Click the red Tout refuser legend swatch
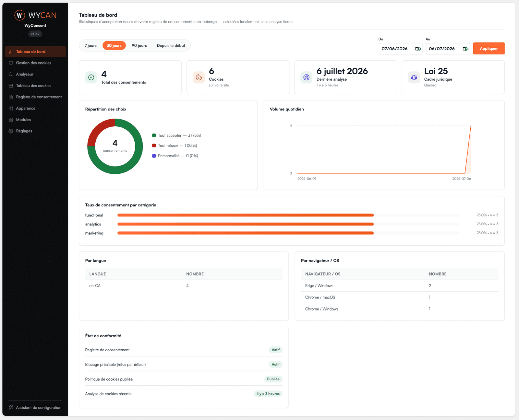 [154, 146]
